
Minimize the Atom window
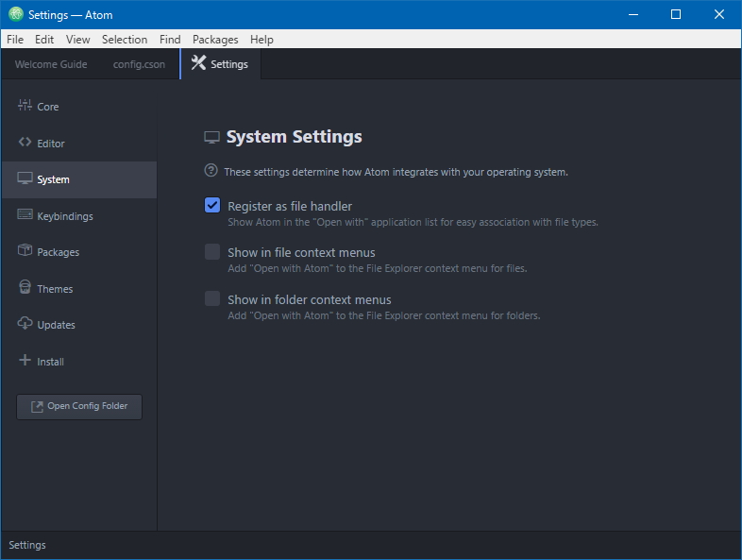coord(633,15)
